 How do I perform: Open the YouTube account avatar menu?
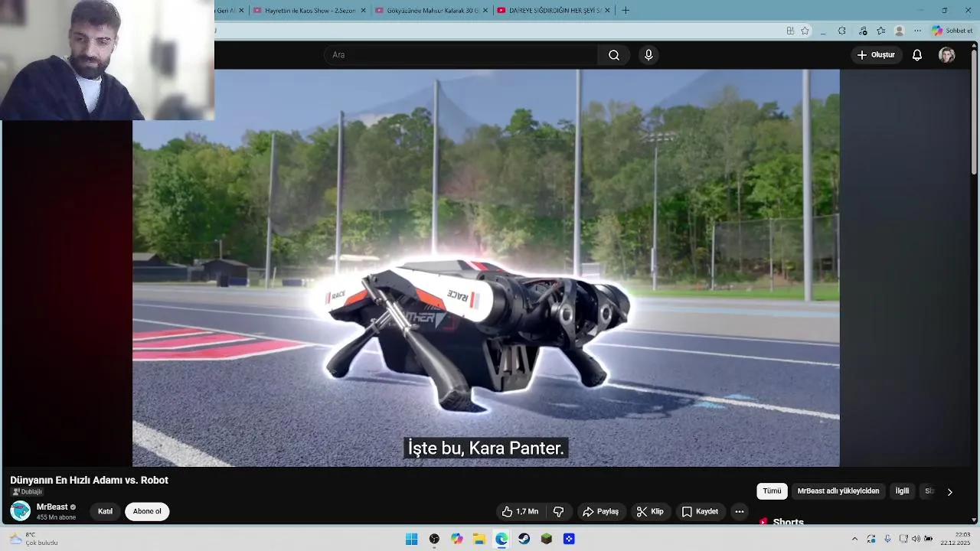point(947,55)
